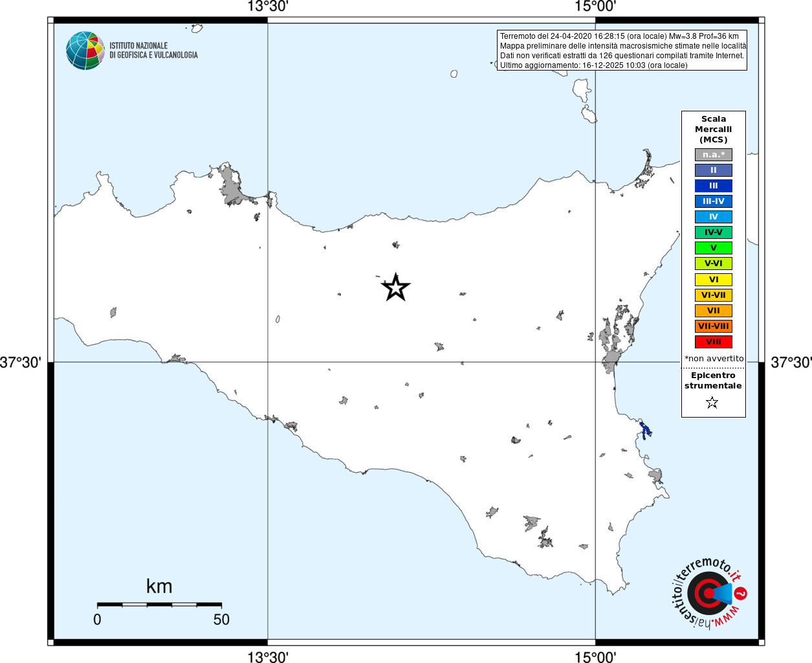Click the 'Mappa preliminare delle intensità' line
Viewport: 812px width, 663px height.
coord(623,46)
